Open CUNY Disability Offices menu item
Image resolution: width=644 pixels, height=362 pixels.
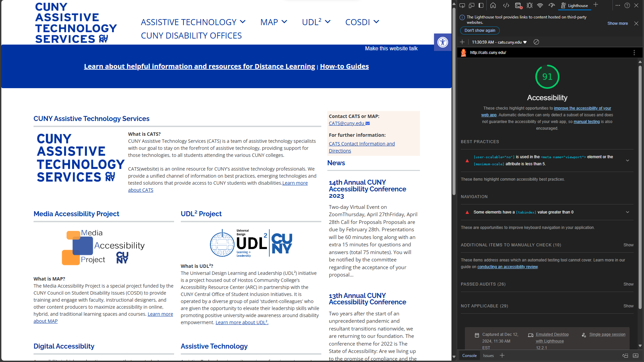[191, 36]
